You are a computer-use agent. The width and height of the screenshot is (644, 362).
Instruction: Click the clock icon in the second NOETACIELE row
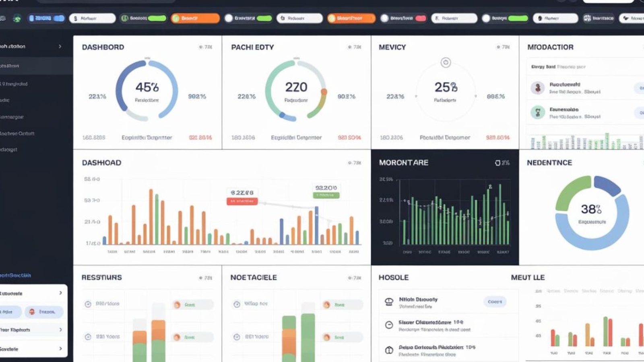(x=237, y=337)
